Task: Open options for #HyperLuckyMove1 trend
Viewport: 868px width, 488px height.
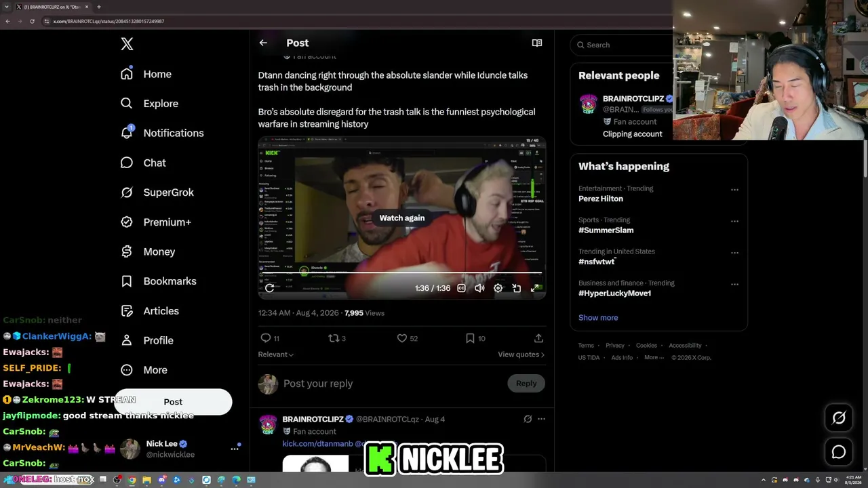Action: [734, 284]
